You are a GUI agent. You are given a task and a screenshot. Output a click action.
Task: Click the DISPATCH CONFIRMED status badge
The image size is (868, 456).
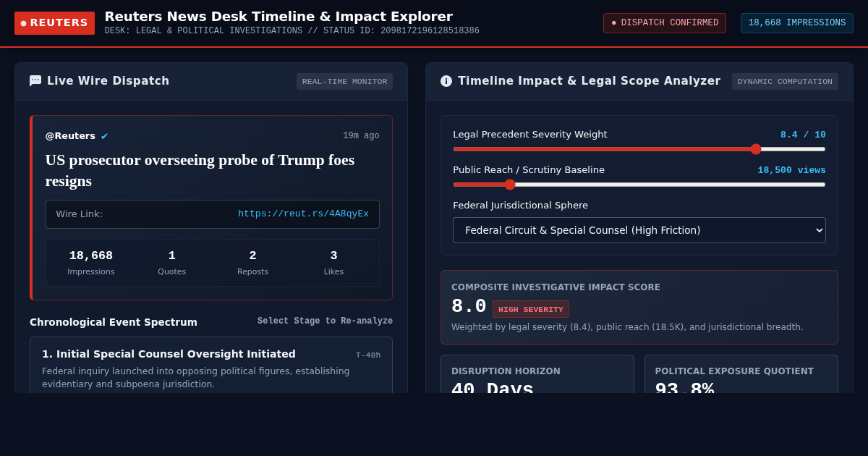pos(665,23)
